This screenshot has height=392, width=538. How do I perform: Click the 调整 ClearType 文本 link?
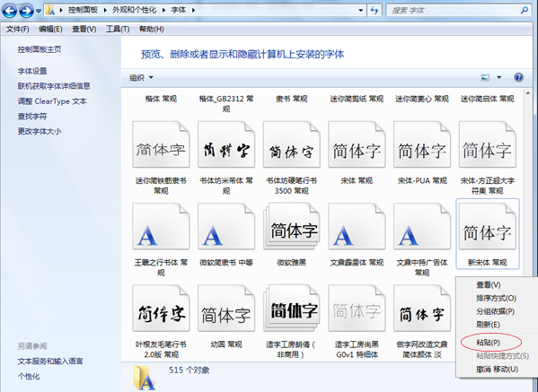[x=52, y=101]
